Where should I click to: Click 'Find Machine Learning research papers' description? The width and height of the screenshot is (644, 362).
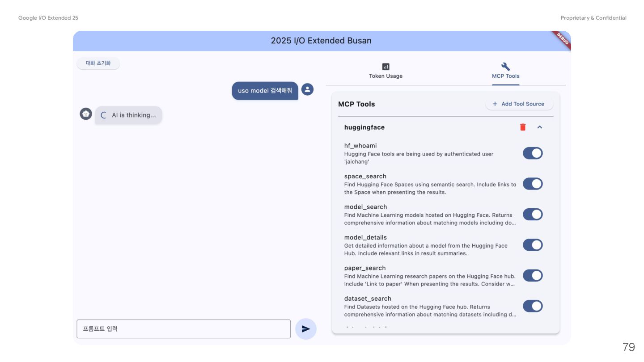430,280
